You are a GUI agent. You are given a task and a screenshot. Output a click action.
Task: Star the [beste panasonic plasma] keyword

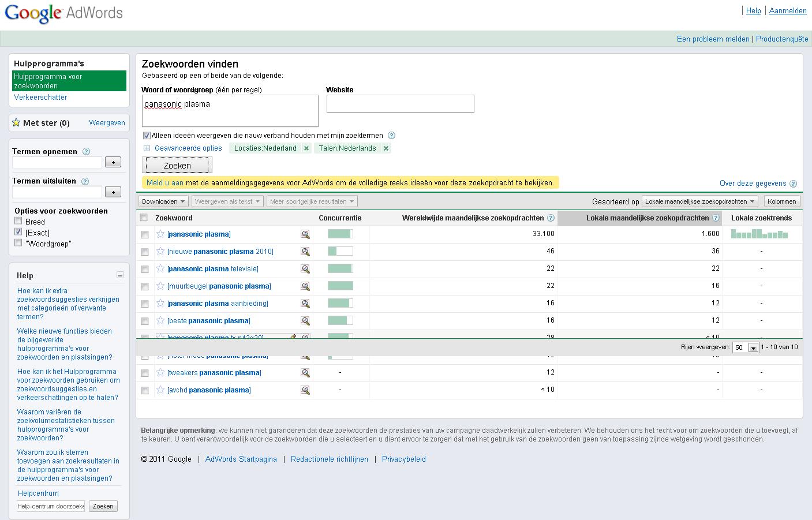[x=160, y=321]
